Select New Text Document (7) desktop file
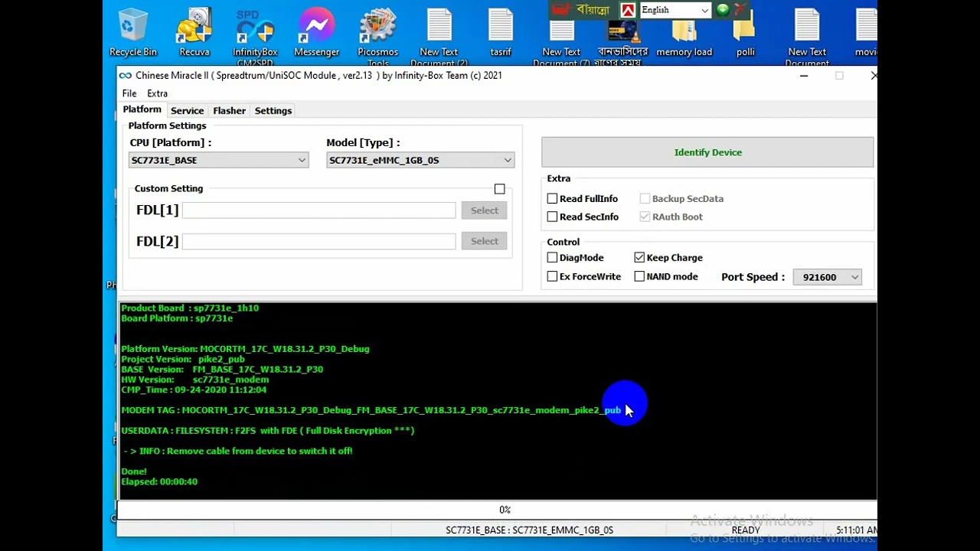The image size is (980, 551). pos(561,42)
